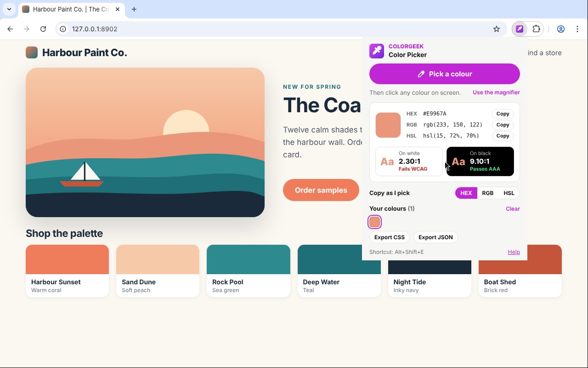Click the ColorGeek logo in the popup

pos(377,51)
